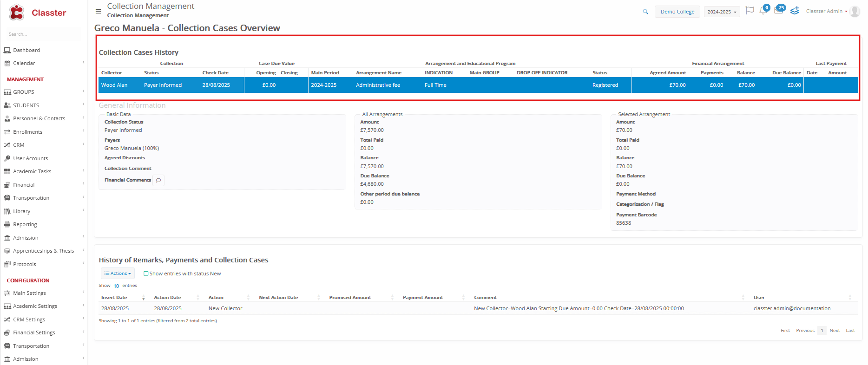868x365 pixels.
Task: Open the Dashboard menu item
Action: (x=26, y=50)
